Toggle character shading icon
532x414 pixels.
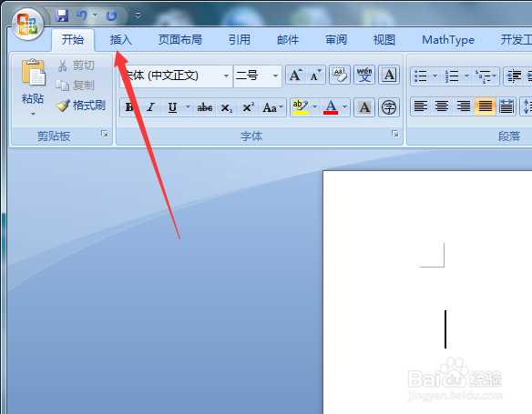coord(364,107)
